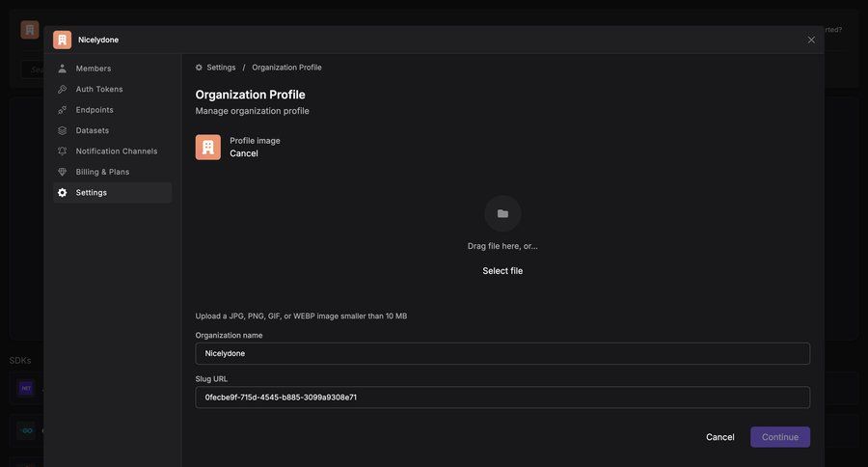The width and height of the screenshot is (868, 467).
Task: Click the Settings gear icon in sidebar
Action: [62, 193]
